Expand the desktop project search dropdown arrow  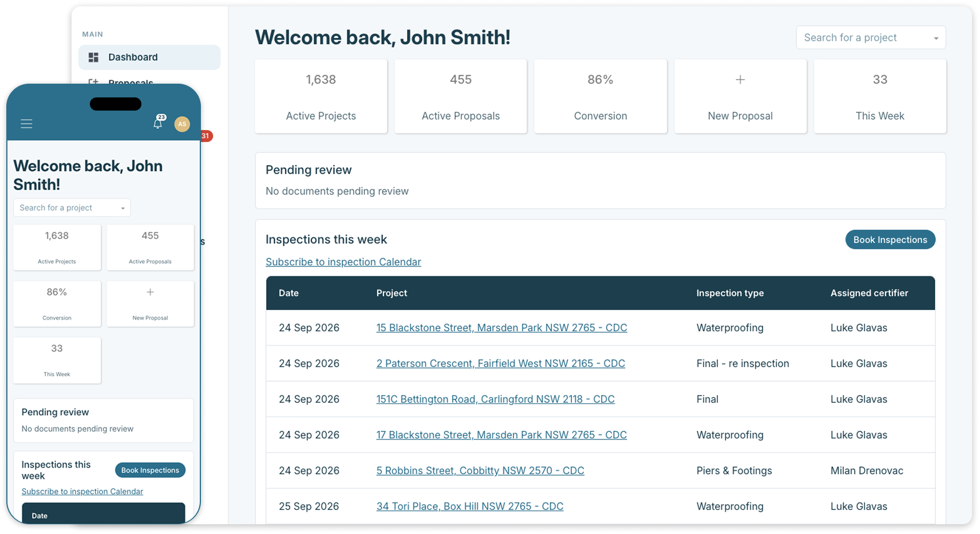click(936, 38)
